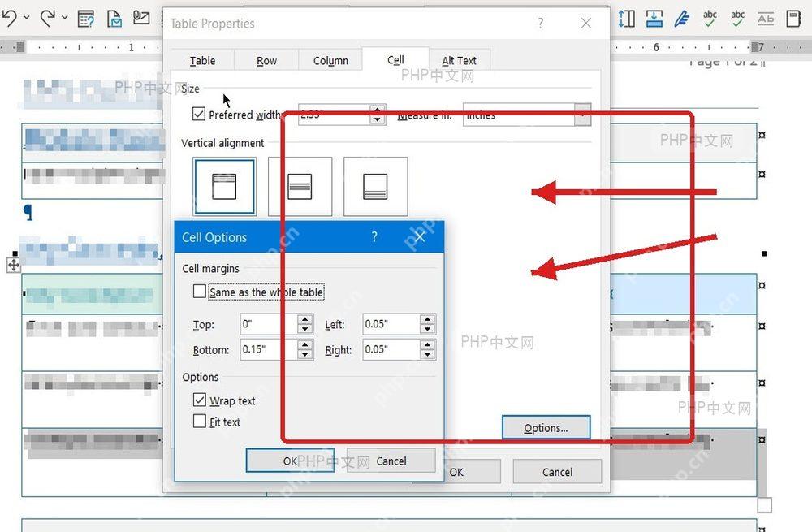Click the table move handle cross icon
The width and height of the screenshot is (812, 532).
[14, 266]
